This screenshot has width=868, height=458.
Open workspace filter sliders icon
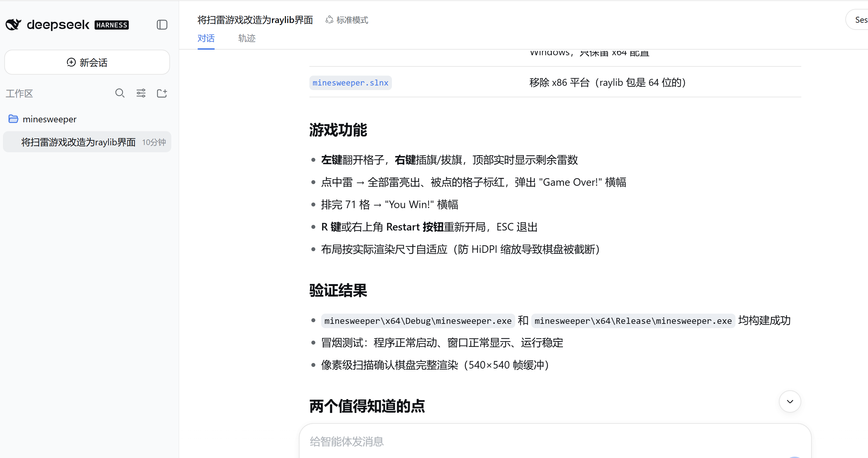click(x=141, y=93)
